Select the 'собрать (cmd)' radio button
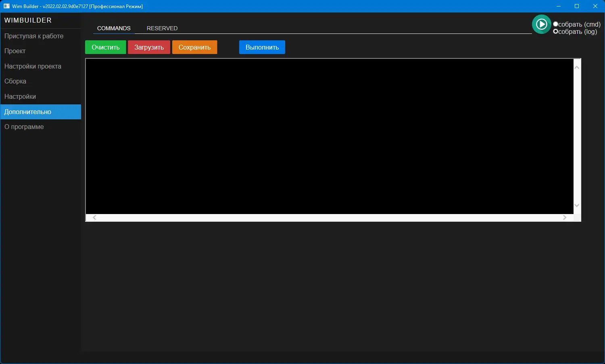 (555, 24)
